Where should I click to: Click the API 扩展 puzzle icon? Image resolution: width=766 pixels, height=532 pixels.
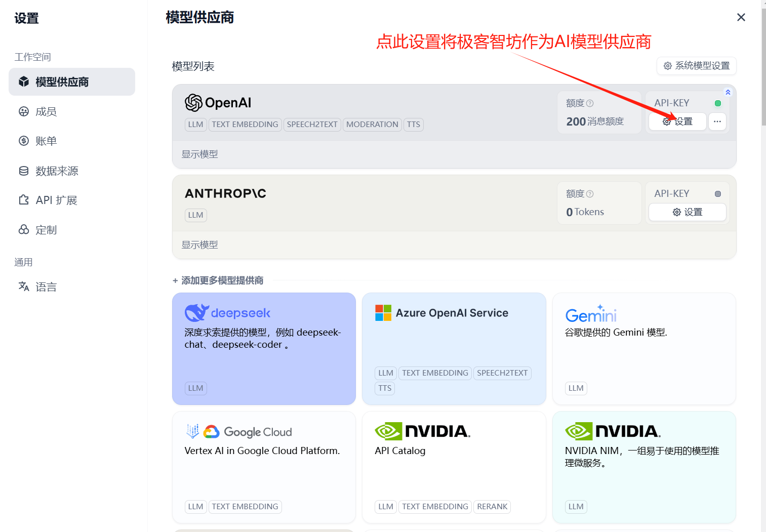pyautogui.click(x=24, y=200)
